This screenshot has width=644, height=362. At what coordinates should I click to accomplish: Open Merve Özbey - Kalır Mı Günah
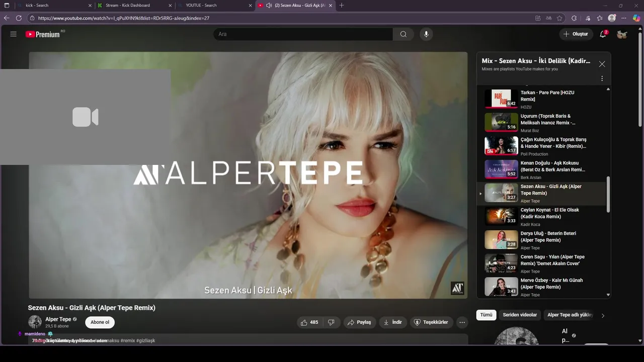click(x=542, y=287)
